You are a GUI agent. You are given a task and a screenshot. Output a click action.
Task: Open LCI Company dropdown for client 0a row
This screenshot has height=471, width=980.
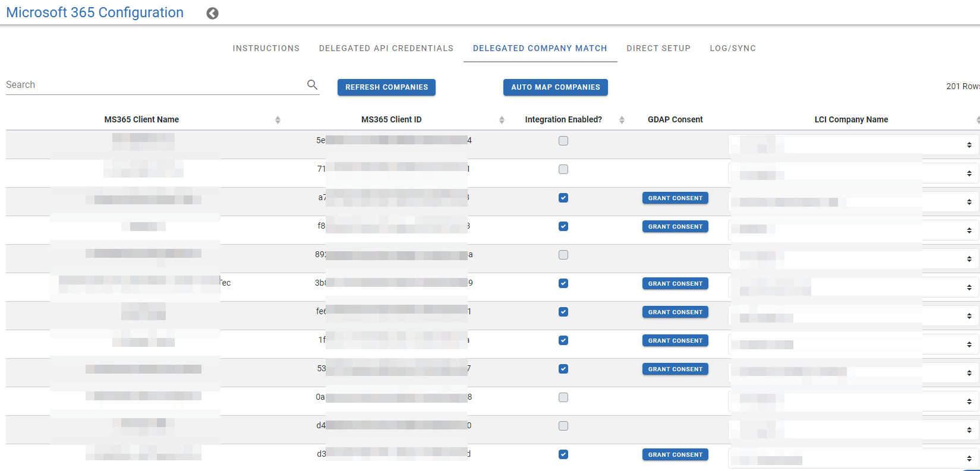(x=853, y=402)
